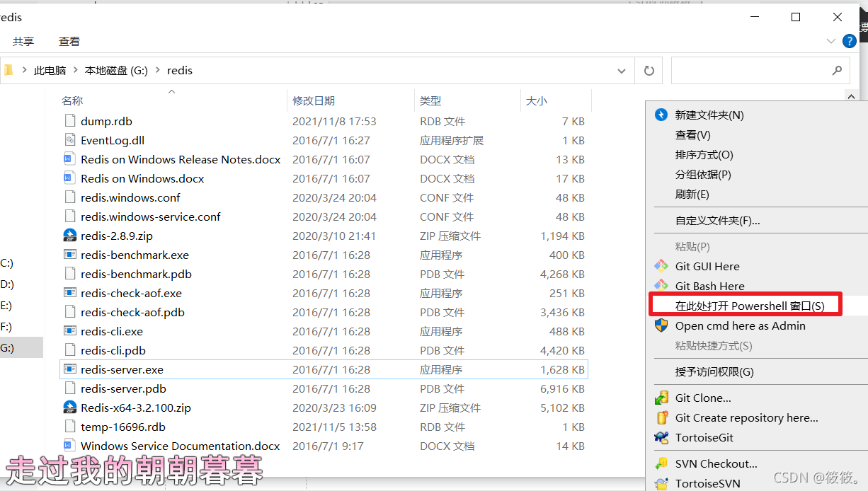
Task: Click the Git Create repository icon
Action: [661, 417]
